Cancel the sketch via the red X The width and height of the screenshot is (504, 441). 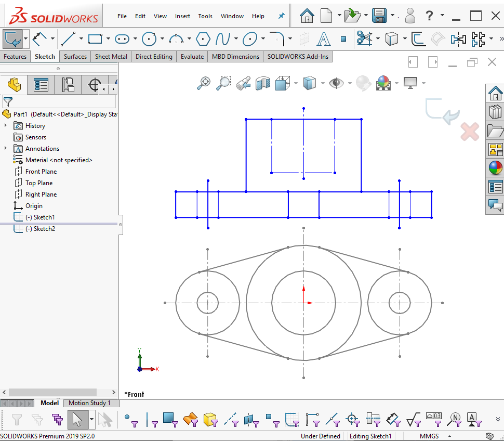click(469, 132)
